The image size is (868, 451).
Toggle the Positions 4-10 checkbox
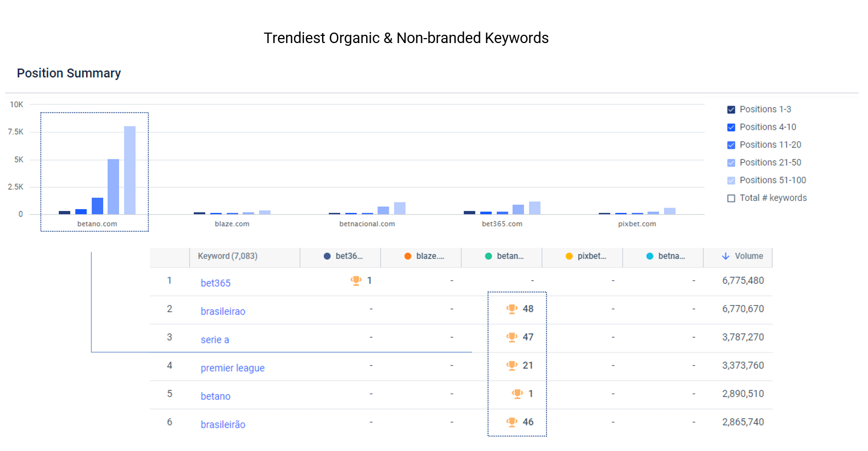[x=731, y=128]
